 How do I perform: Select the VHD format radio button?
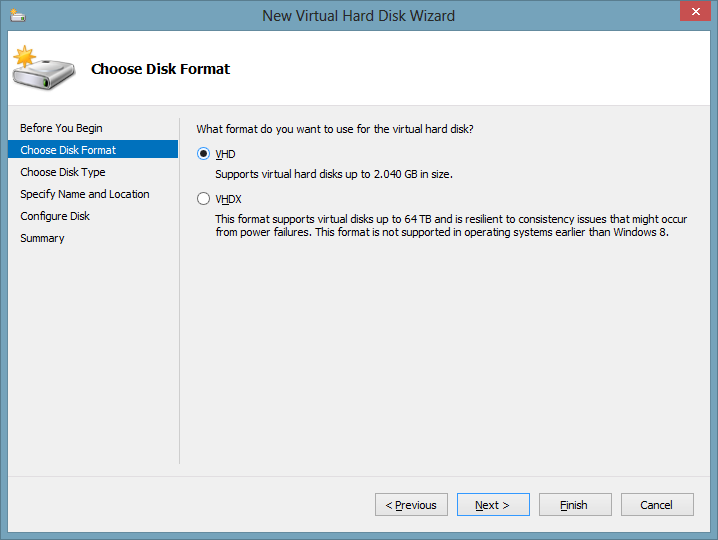(203, 153)
